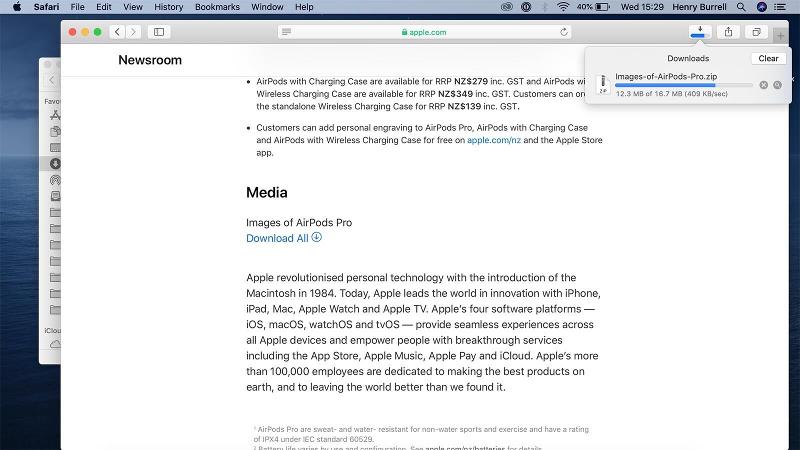Click the apple.com address field

[424, 32]
